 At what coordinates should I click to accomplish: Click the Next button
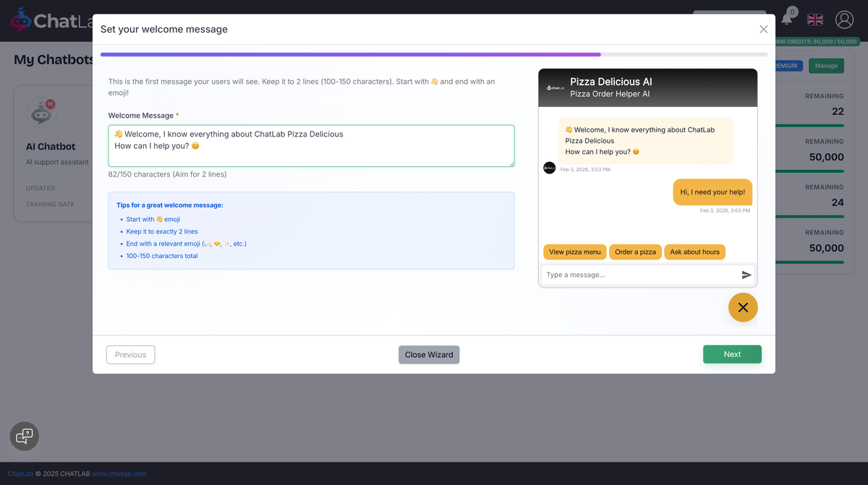[x=732, y=354]
